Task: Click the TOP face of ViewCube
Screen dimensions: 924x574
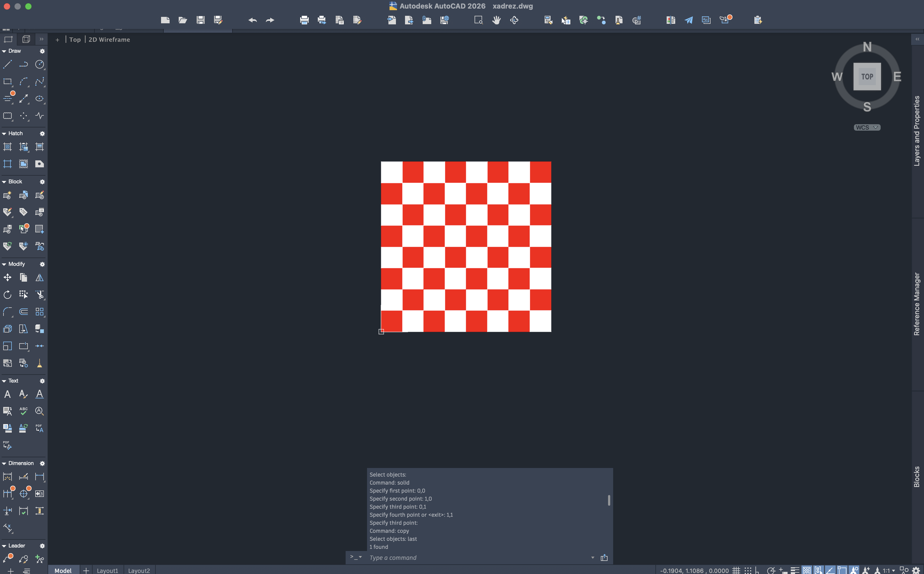Action: [x=867, y=77]
